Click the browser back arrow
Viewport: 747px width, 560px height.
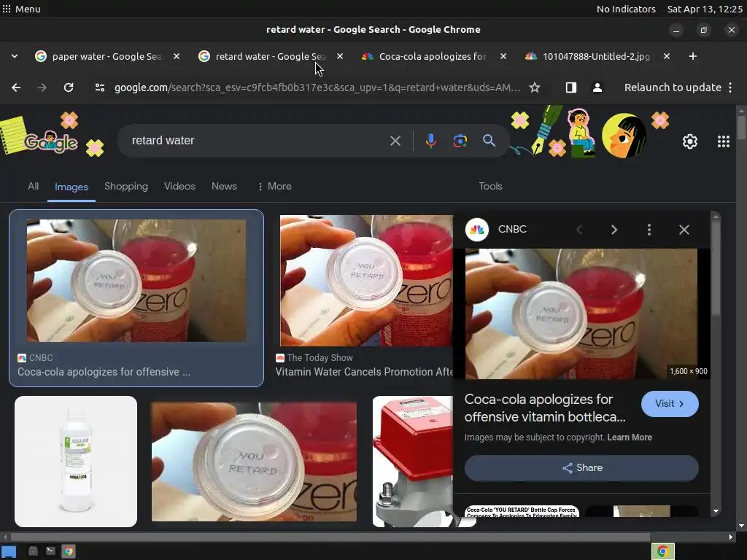click(16, 87)
